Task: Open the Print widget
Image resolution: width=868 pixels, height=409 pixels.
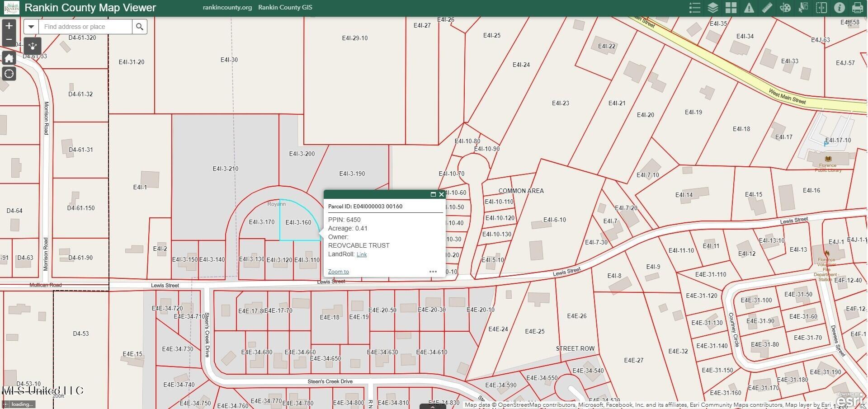Action: pyautogui.click(x=857, y=8)
